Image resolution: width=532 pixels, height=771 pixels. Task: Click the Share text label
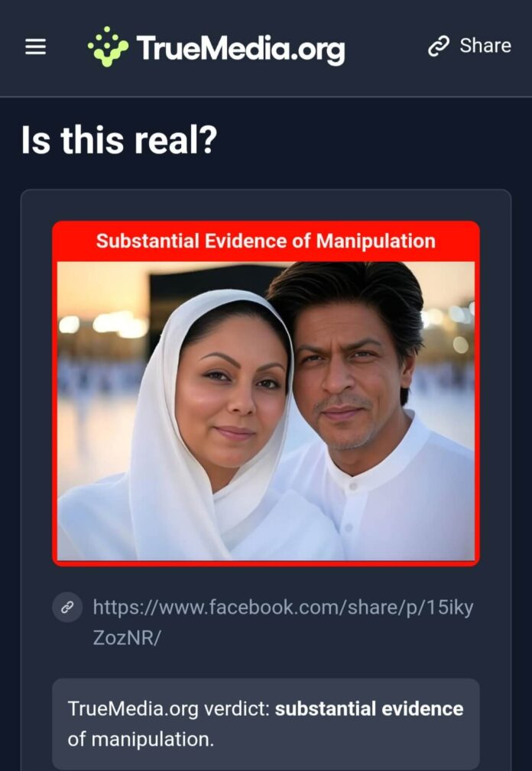(x=485, y=46)
